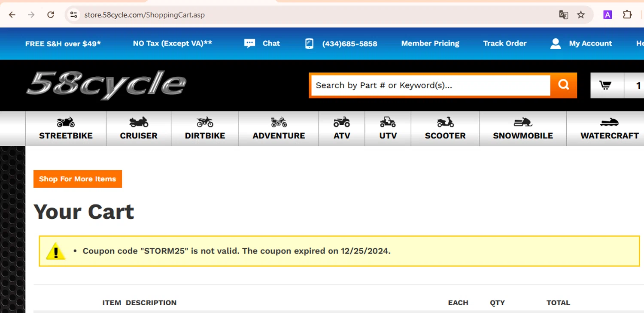Click the UTV vehicle icon
The width and height of the screenshot is (644, 313).
click(388, 122)
